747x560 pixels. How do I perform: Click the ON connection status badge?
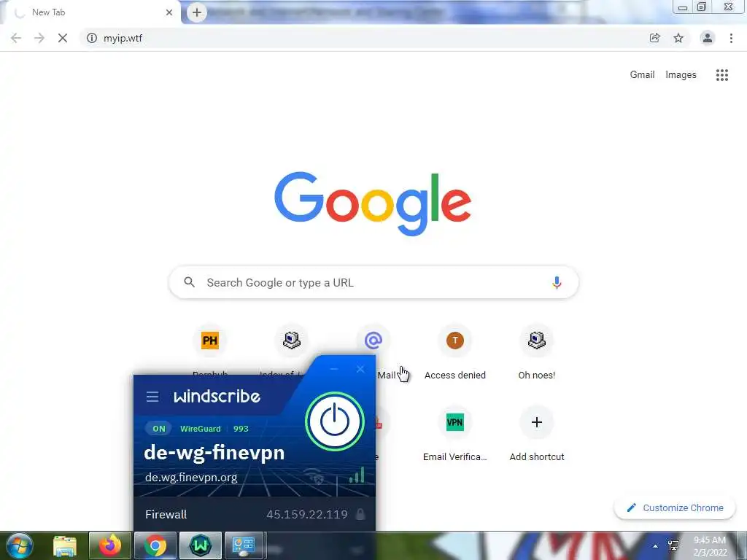(x=159, y=429)
